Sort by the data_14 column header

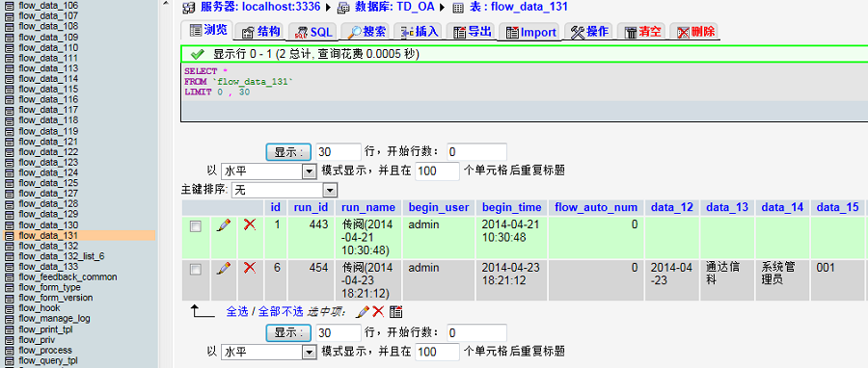pos(782,207)
